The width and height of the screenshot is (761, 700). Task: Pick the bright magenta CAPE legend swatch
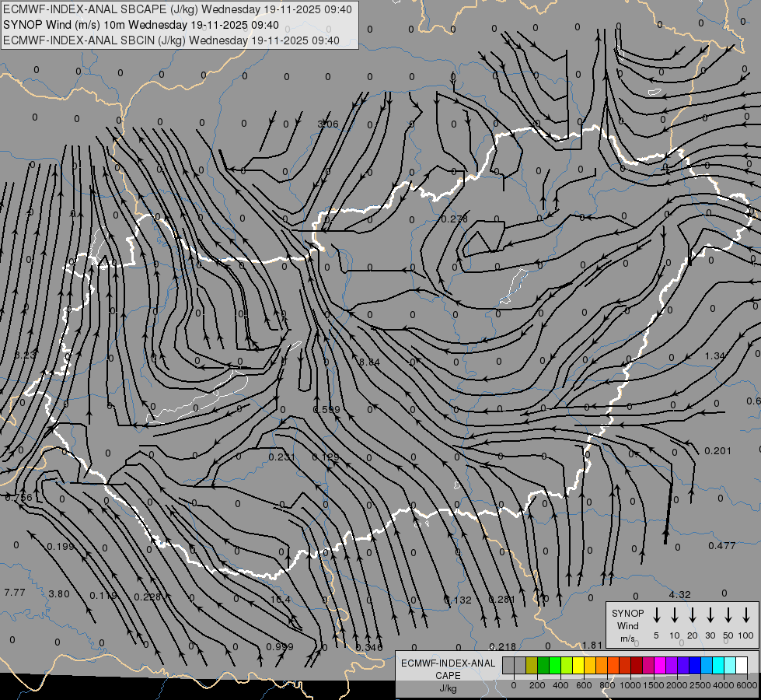660,665
